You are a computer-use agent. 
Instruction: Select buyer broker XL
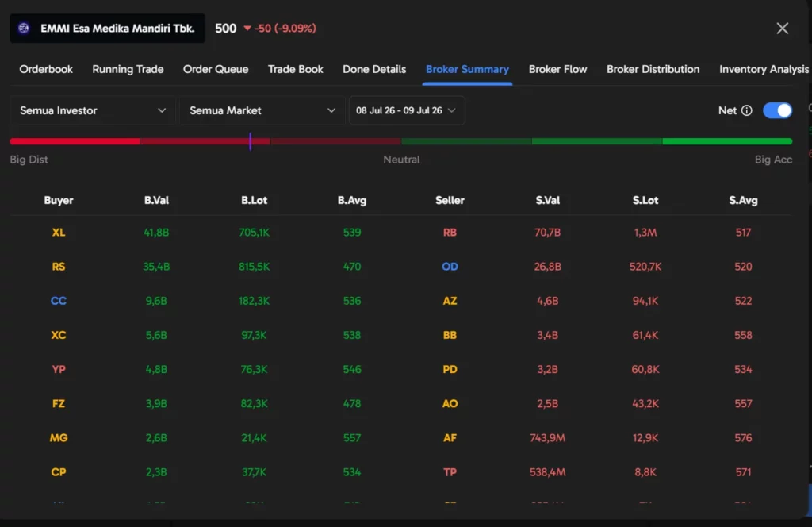59,233
